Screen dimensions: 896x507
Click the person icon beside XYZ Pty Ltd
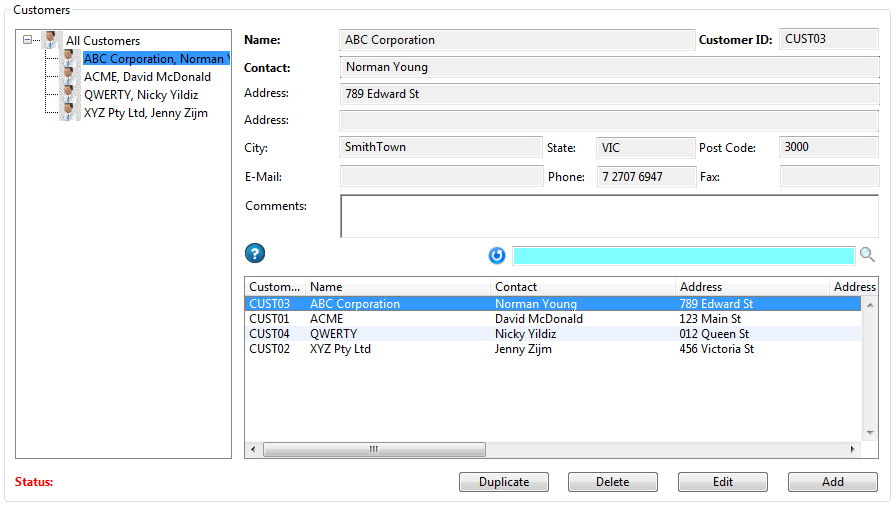point(69,113)
